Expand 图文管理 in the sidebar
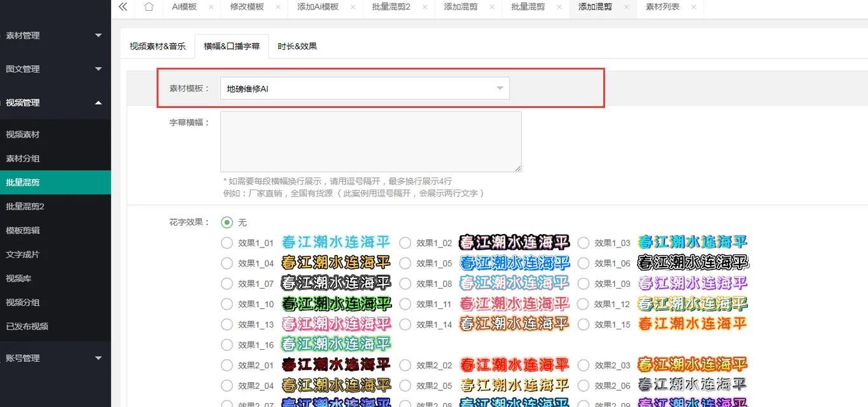Image resolution: width=868 pixels, height=407 pixels. (55, 69)
